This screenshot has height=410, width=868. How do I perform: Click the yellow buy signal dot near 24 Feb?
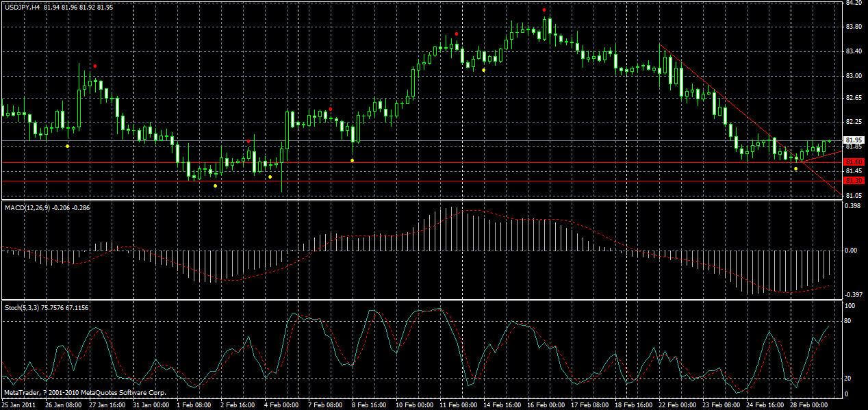(796, 168)
